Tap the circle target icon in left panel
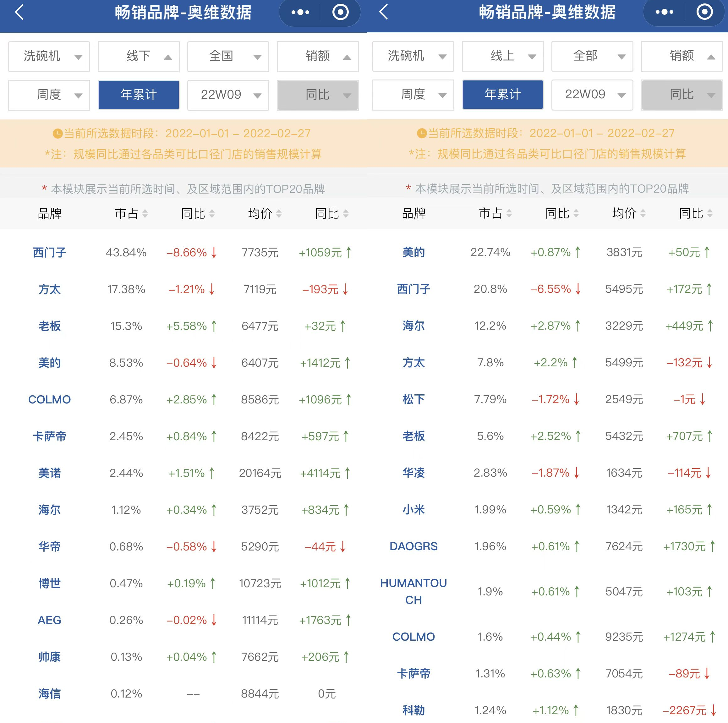 pos(340,13)
